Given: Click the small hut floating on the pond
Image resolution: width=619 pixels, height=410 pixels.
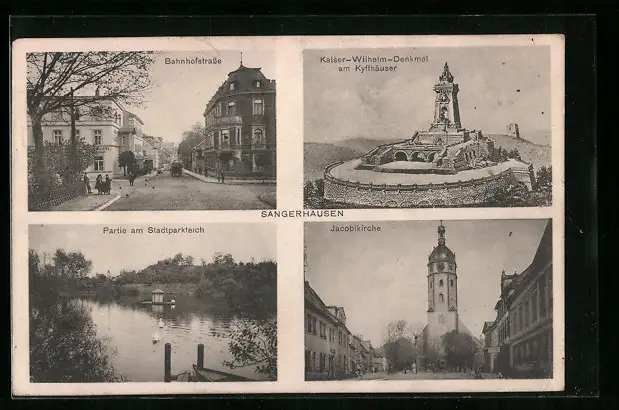Looking at the screenshot, I should pos(157,296).
